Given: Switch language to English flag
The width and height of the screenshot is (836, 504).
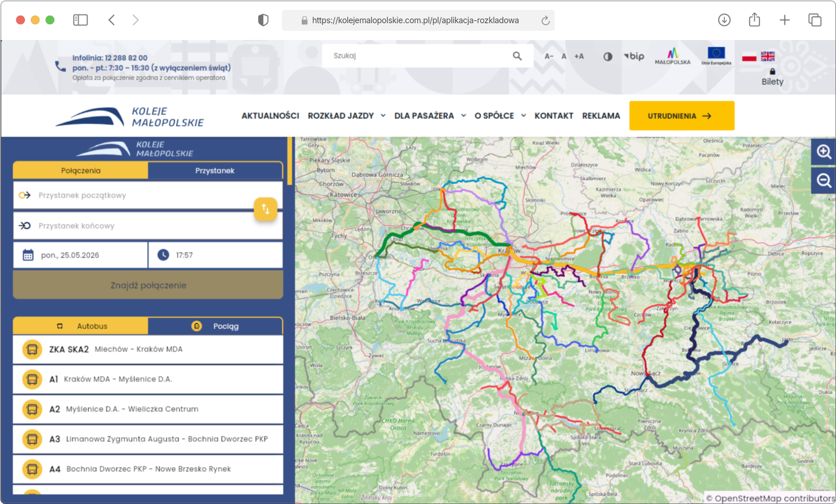Looking at the screenshot, I should point(768,56).
